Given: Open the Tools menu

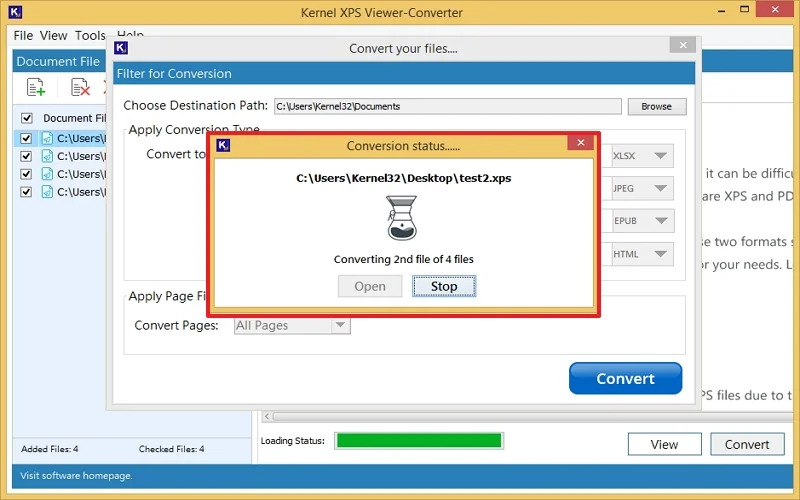Looking at the screenshot, I should click(x=90, y=35).
